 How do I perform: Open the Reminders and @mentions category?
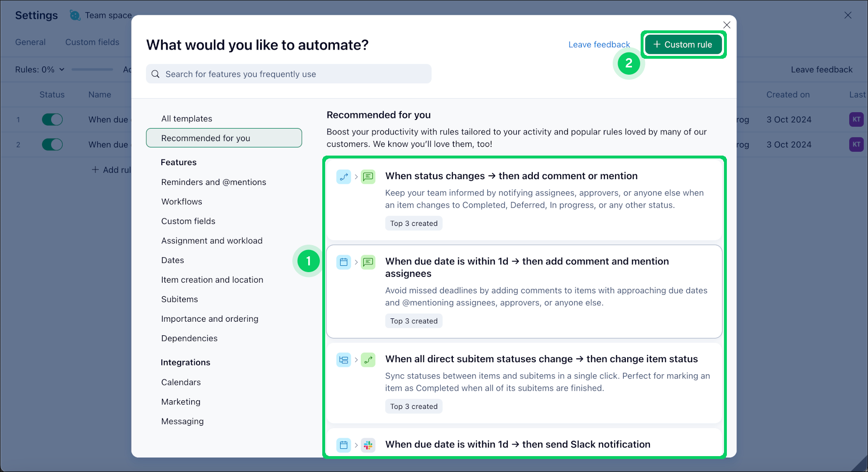(x=213, y=182)
